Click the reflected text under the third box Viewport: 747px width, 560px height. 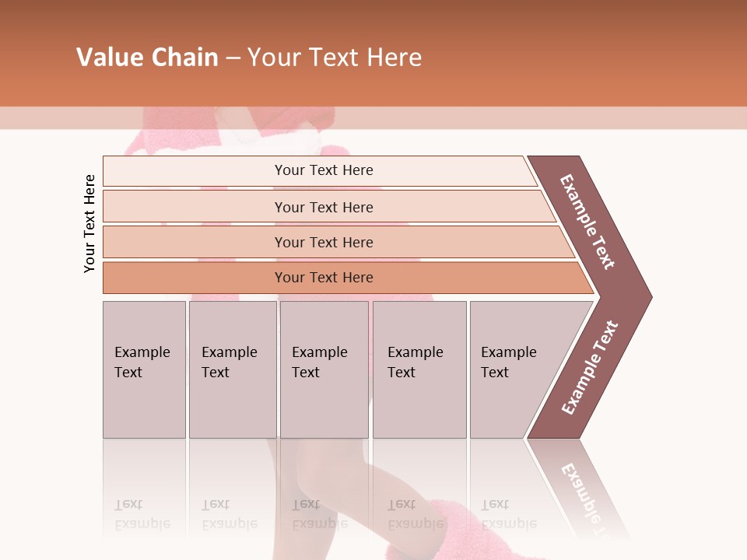tap(319, 514)
